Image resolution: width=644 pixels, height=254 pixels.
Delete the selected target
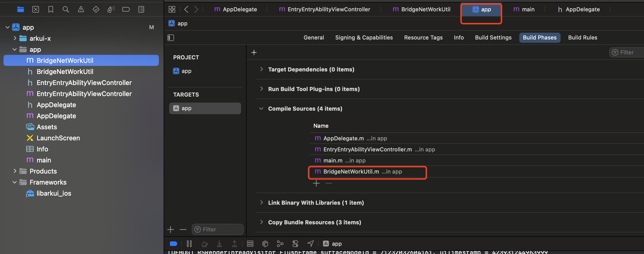click(183, 229)
